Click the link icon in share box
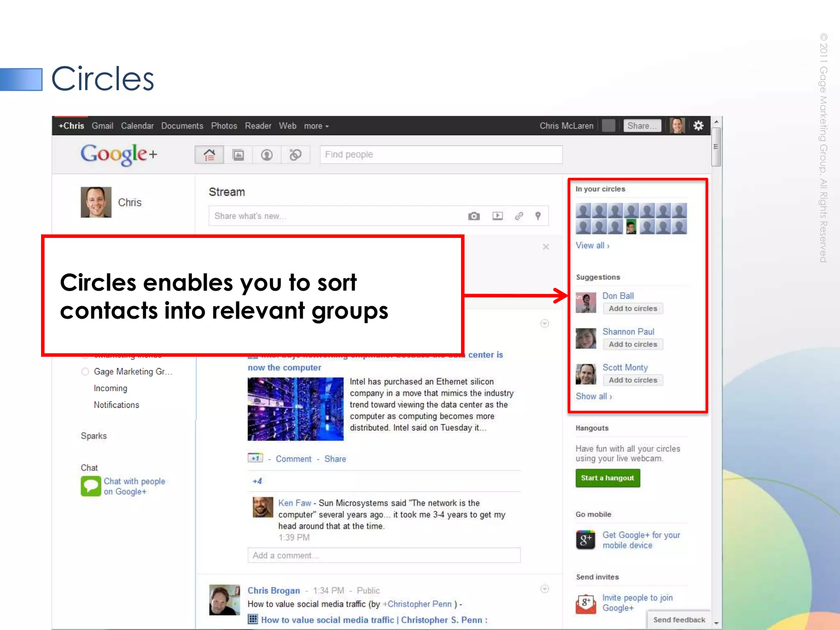The image size is (840, 630). (519, 216)
